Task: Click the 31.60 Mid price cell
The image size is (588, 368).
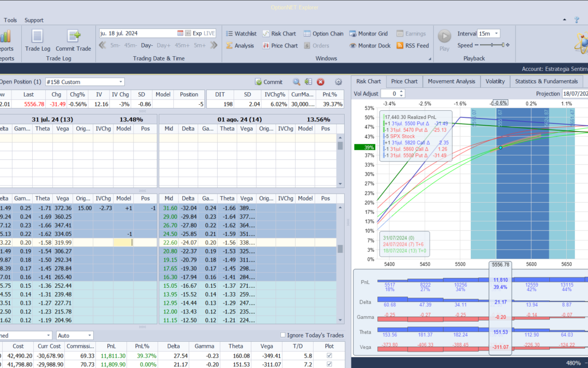Action: (x=170, y=208)
